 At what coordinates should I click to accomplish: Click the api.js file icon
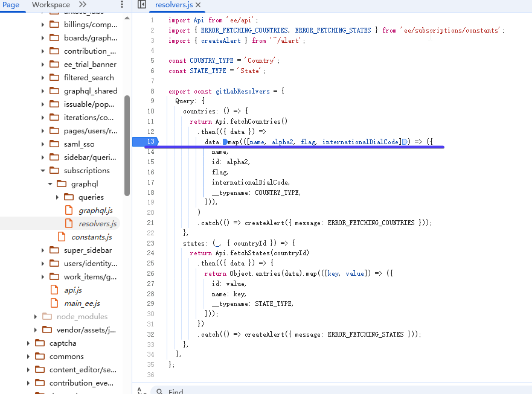54,290
